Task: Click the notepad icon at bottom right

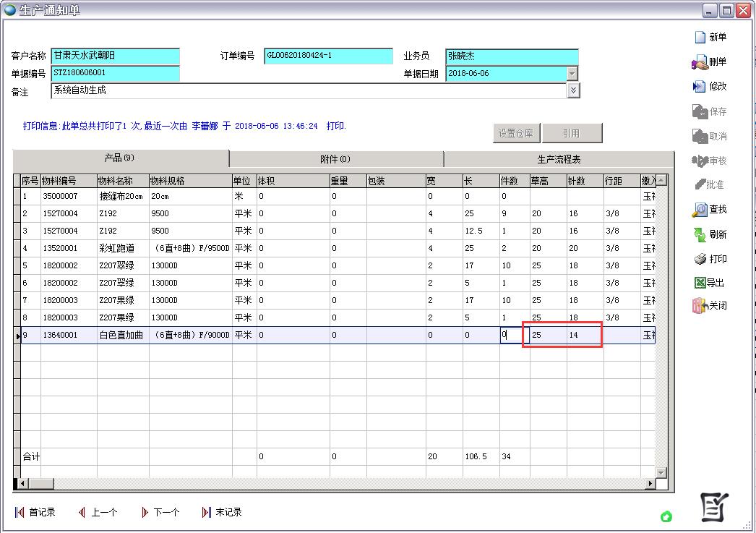Action: point(715,508)
